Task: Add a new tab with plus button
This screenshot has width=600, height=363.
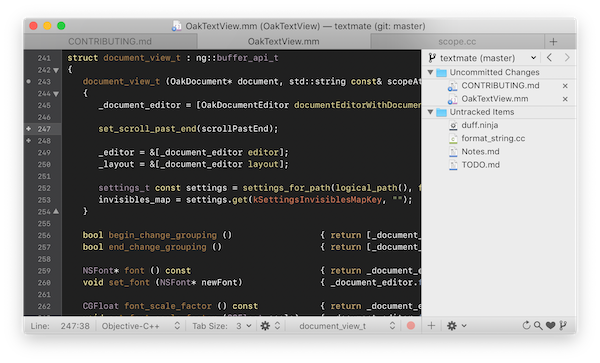Action: [553, 41]
